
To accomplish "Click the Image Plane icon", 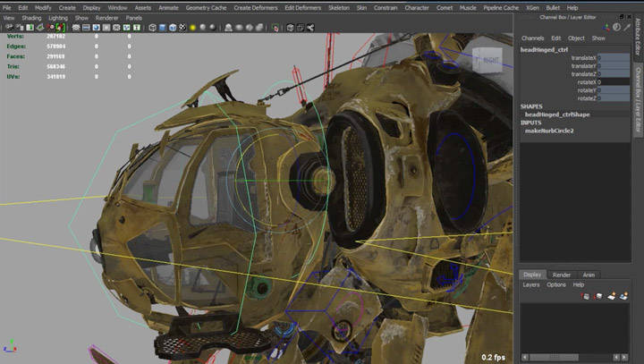I will point(40,28).
